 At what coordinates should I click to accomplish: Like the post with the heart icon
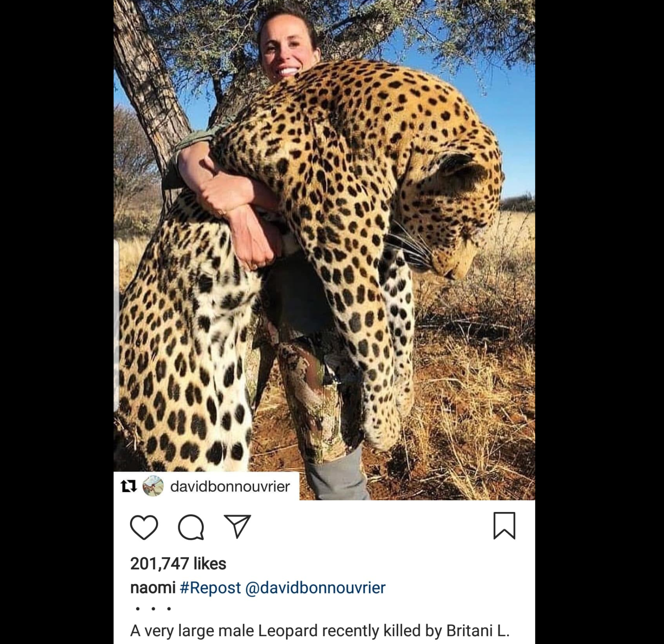(x=144, y=527)
